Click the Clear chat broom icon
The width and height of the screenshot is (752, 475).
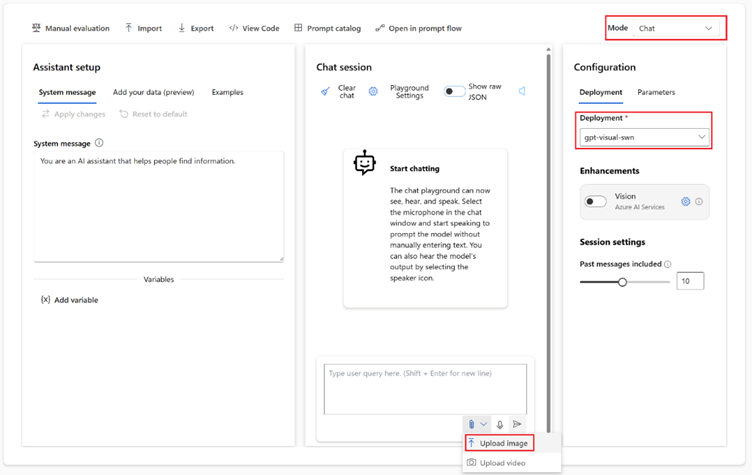tap(325, 91)
